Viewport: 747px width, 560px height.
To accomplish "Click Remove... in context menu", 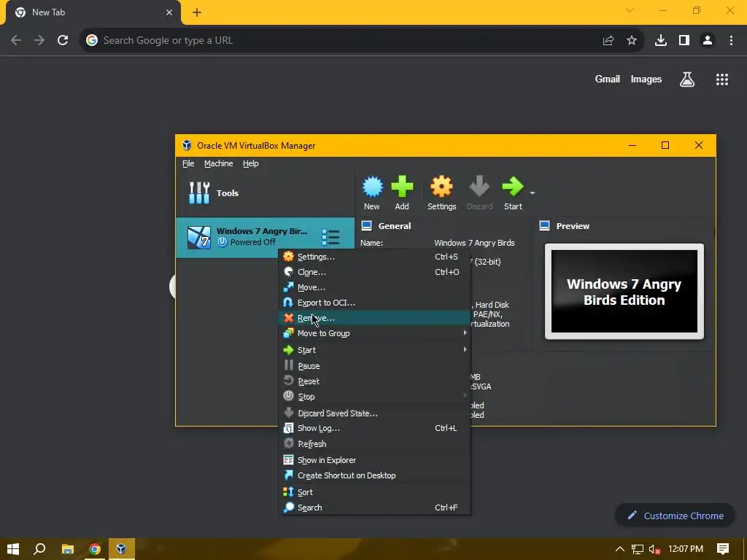I will click(x=374, y=318).
